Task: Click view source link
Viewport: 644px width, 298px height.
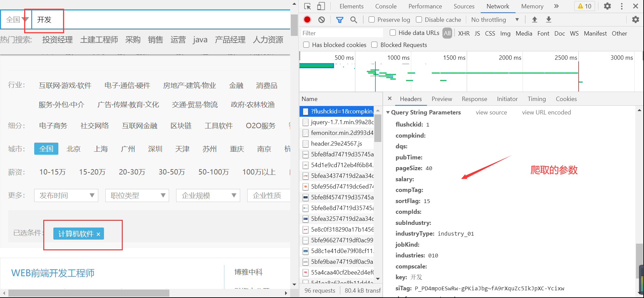Action: [491, 112]
